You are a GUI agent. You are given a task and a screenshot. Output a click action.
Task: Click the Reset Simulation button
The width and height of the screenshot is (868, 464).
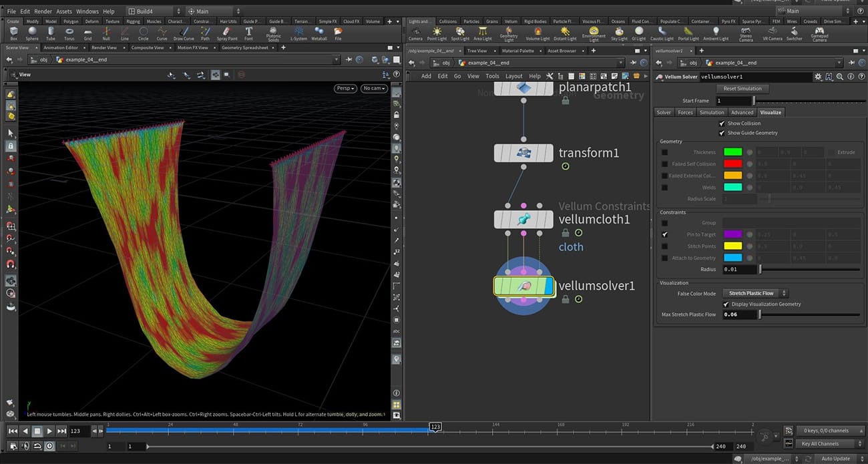742,88
